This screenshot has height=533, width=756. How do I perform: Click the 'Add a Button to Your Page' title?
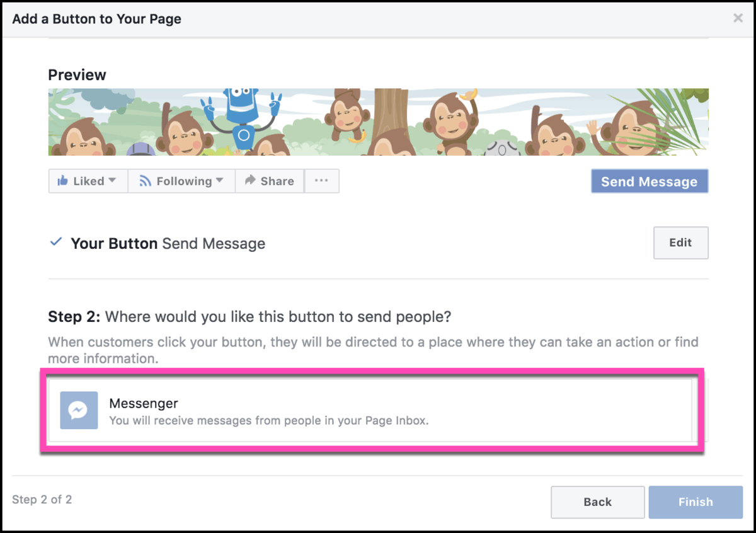coord(97,19)
